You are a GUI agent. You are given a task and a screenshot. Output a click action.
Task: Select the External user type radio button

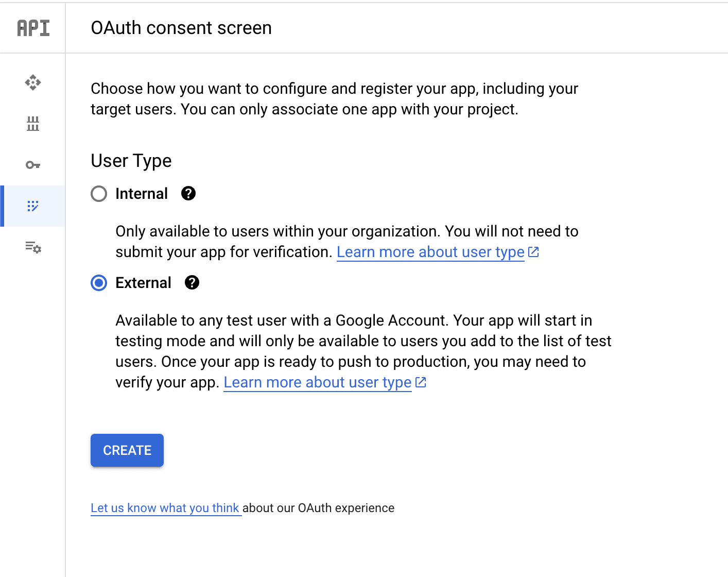pos(98,283)
